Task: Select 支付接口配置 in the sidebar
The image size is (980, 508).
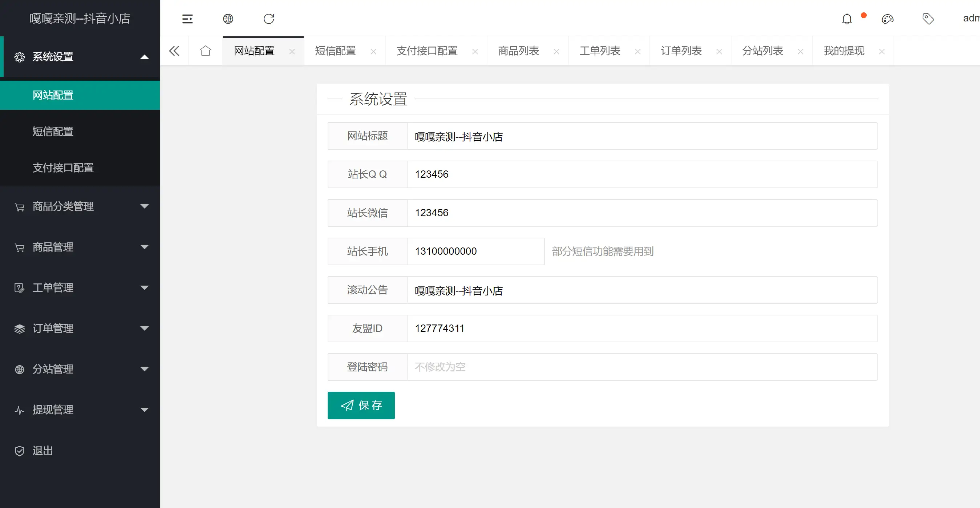Action: [x=63, y=168]
